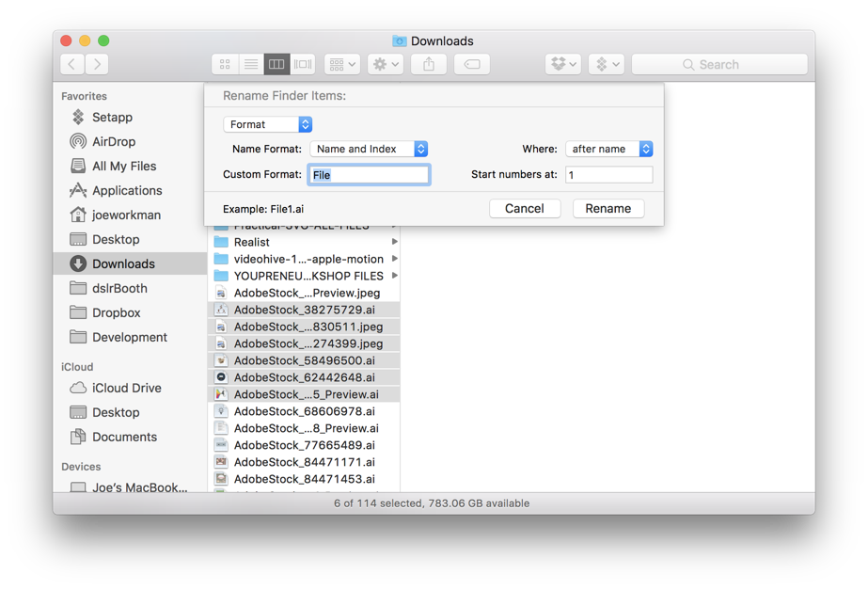This screenshot has width=868, height=590.
Task: Click the Start numbers at field
Action: coord(609,174)
